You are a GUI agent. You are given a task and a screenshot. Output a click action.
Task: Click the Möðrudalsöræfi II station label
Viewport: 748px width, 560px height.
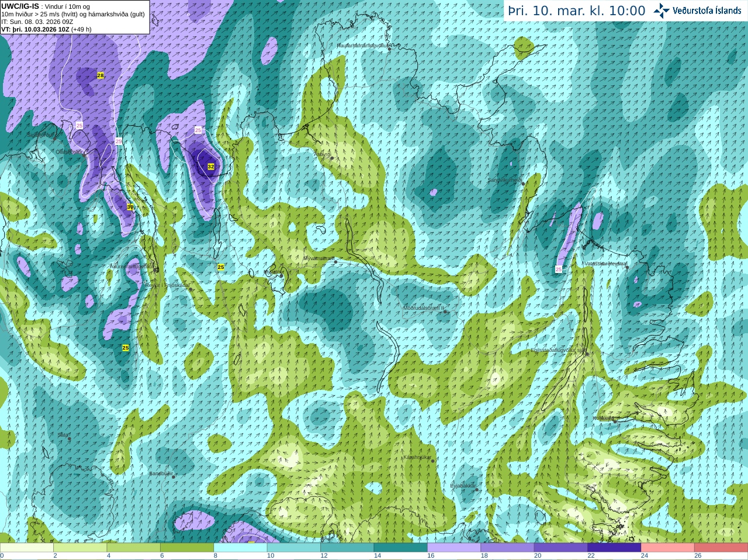(424, 307)
